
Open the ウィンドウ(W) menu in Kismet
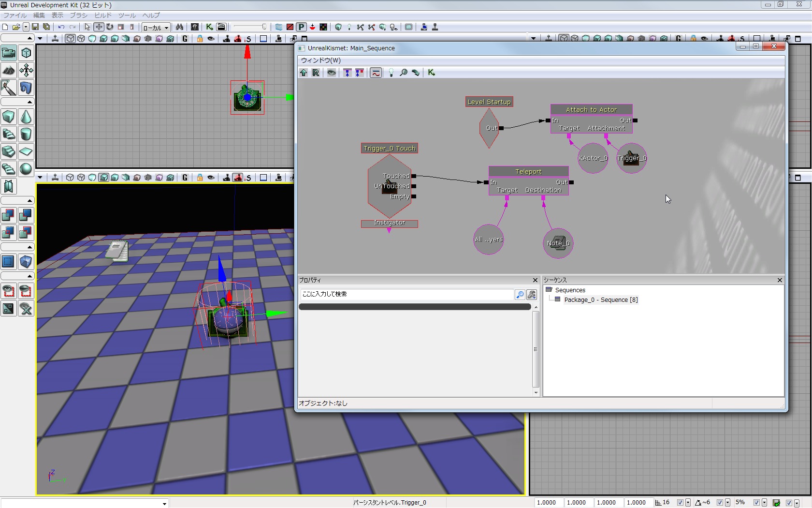pyautogui.click(x=320, y=60)
